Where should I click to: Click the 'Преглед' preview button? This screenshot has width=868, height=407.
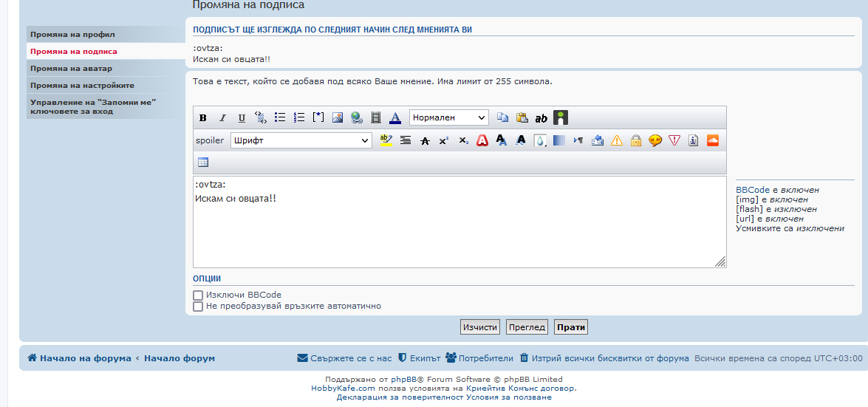[527, 327]
